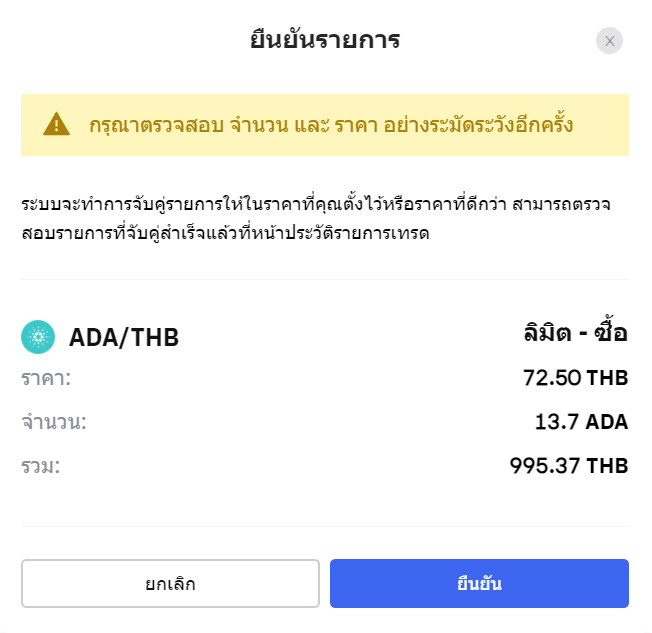The height and width of the screenshot is (633, 652).
Task: Click the ลิมิต - ซื้อ order type text
Action: [575, 332]
